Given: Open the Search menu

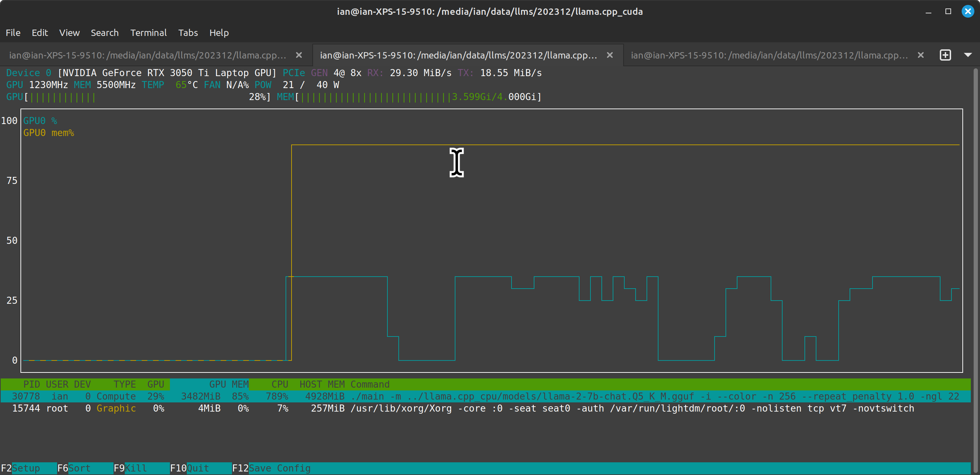Looking at the screenshot, I should [x=105, y=33].
